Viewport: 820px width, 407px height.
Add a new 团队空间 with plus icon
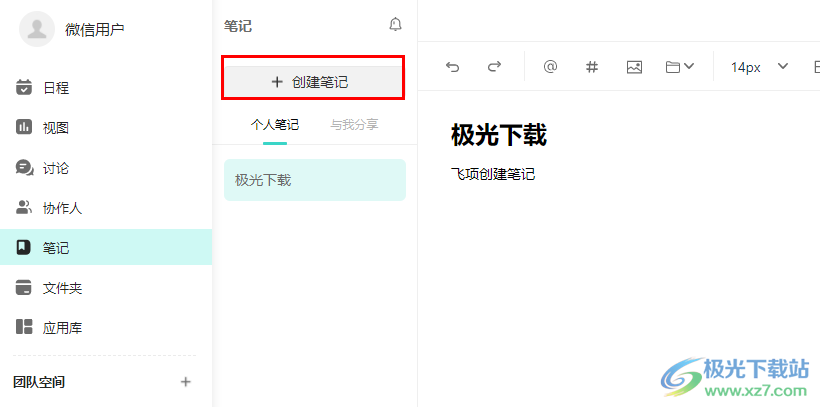(x=185, y=382)
